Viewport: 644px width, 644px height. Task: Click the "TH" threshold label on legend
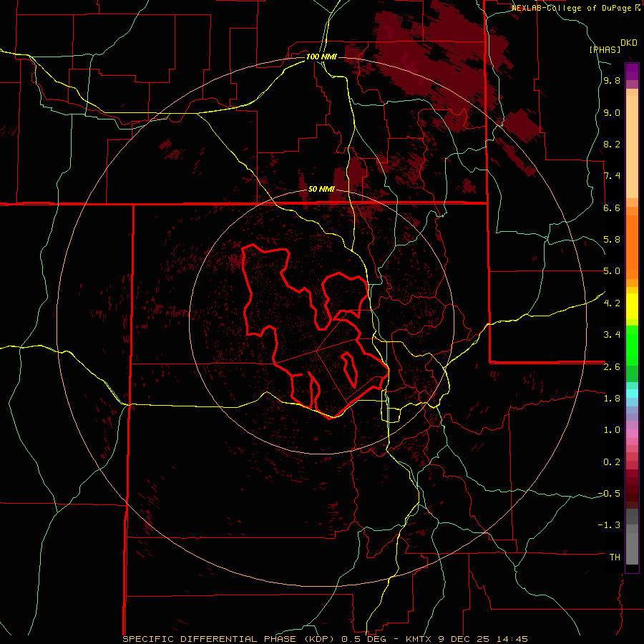[615, 557]
